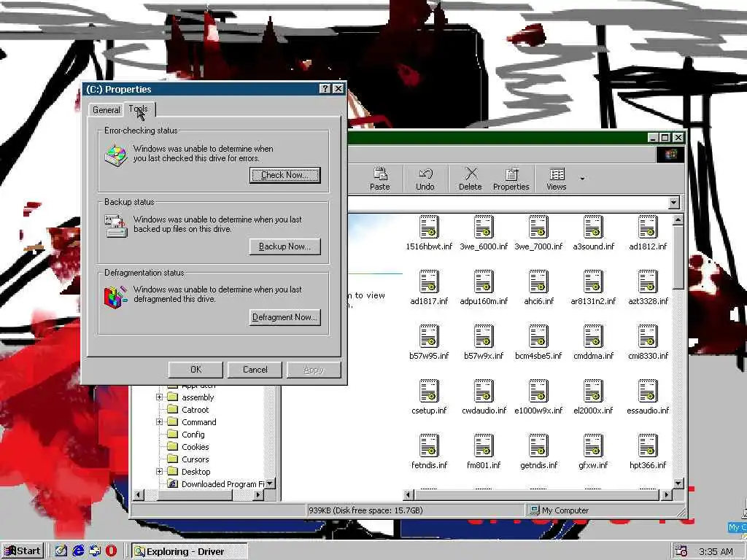The image size is (747, 560).
Task: Select the b57w95.inf file icon
Action: point(429,336)
